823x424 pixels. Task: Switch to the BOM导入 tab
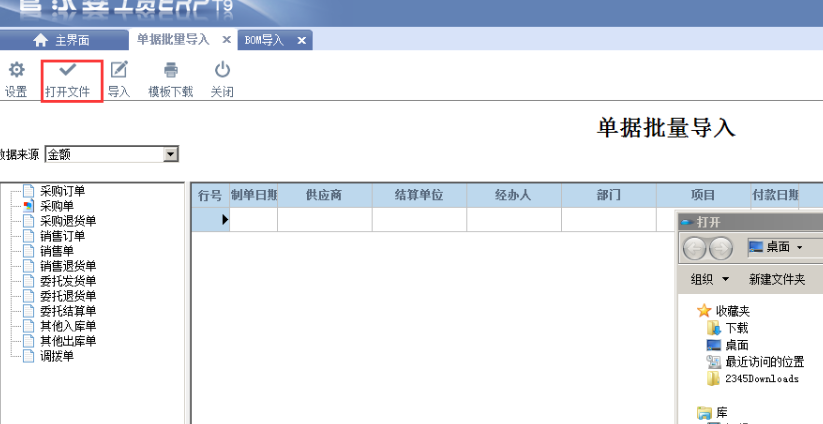point(264,40)
